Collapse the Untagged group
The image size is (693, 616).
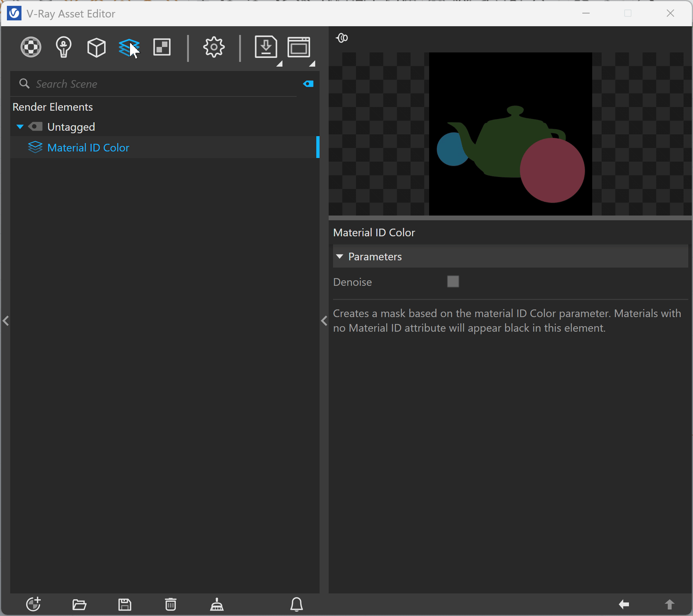20,127
